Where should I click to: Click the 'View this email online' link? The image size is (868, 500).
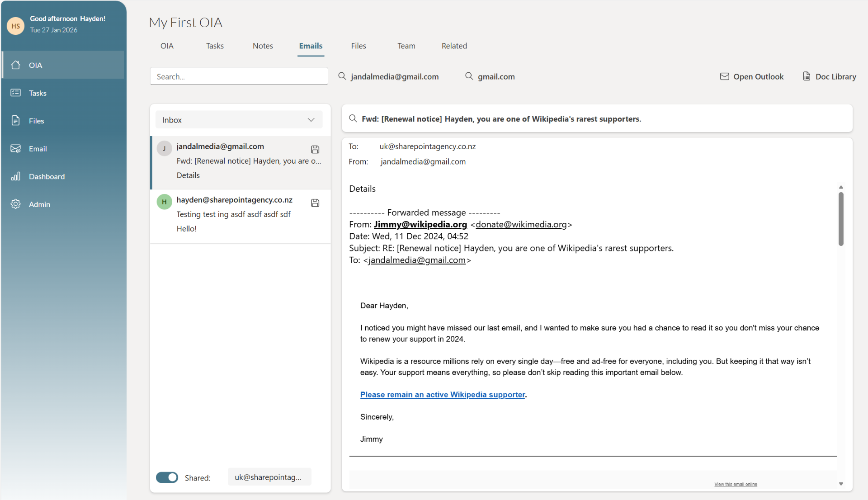tap(736, 484)
